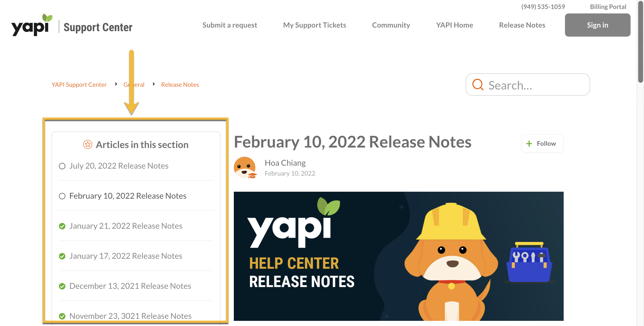Go to the Release Notes breadcrumb

[180, 85]
